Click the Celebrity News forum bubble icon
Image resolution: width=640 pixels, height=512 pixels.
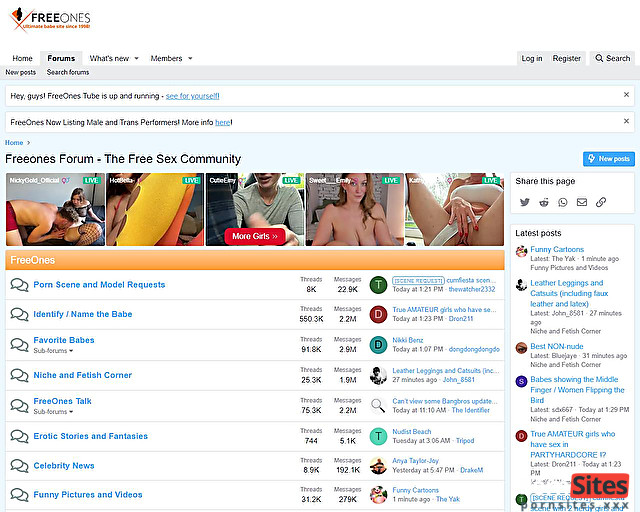click(19, 465)
